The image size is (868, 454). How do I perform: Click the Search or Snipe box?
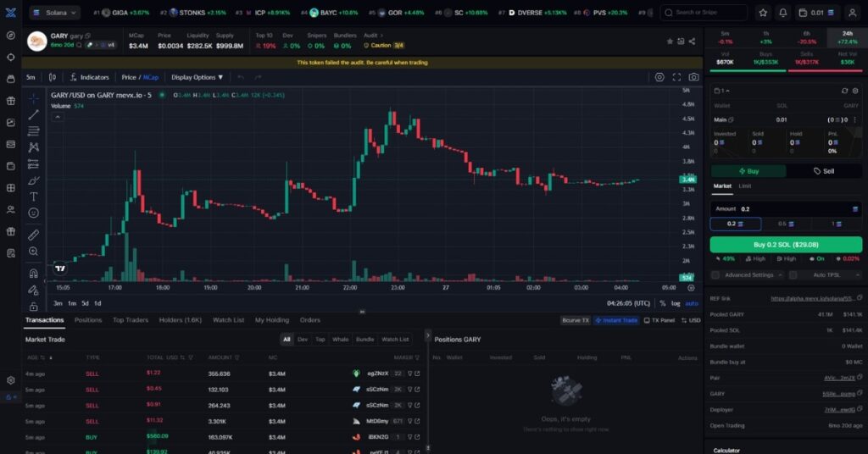tap(703, 12)
